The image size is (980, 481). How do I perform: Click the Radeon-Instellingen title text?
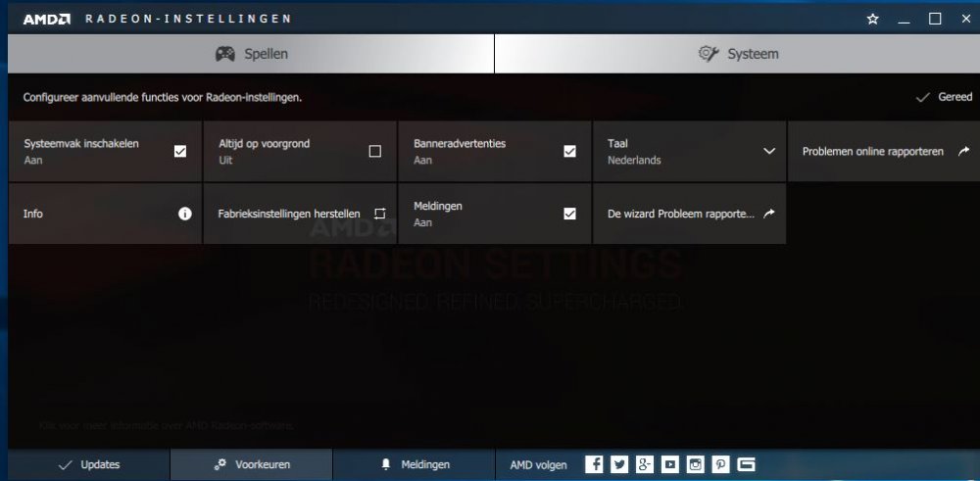click(187, 19)
